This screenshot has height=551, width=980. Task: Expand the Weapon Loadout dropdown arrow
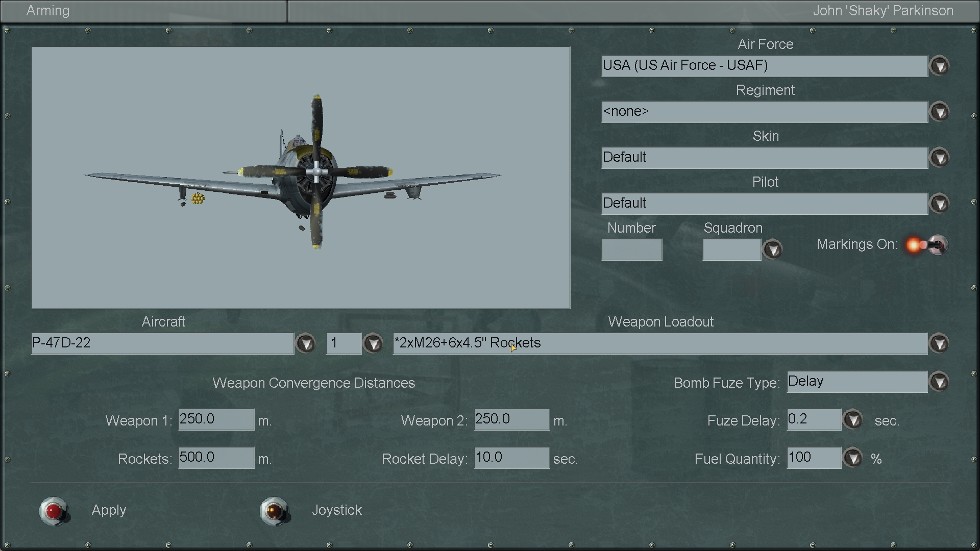point(939,344)
